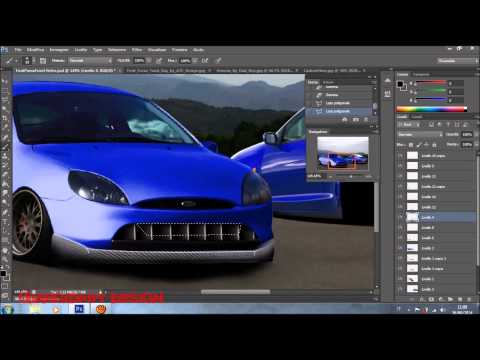The height and width of the screenshot is (360, 480).
Task: Open the workspace switcher dropdown at top right
Action: [457, 60]
